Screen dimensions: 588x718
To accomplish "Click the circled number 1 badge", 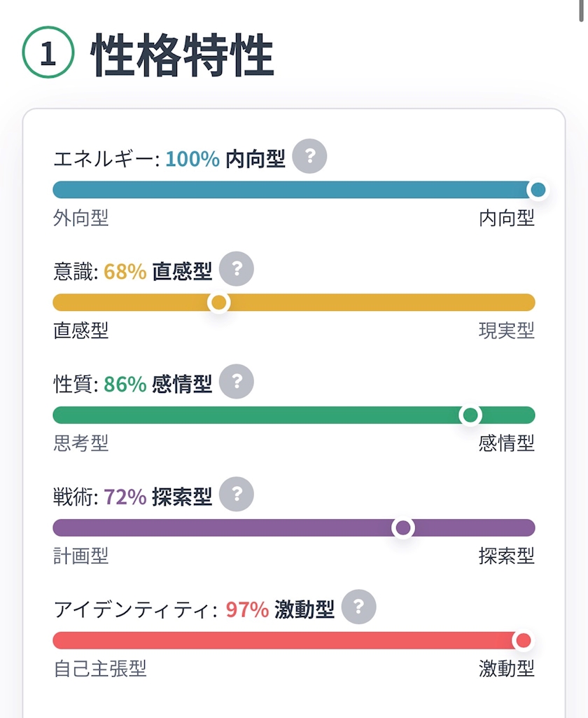I will point(48,53).
